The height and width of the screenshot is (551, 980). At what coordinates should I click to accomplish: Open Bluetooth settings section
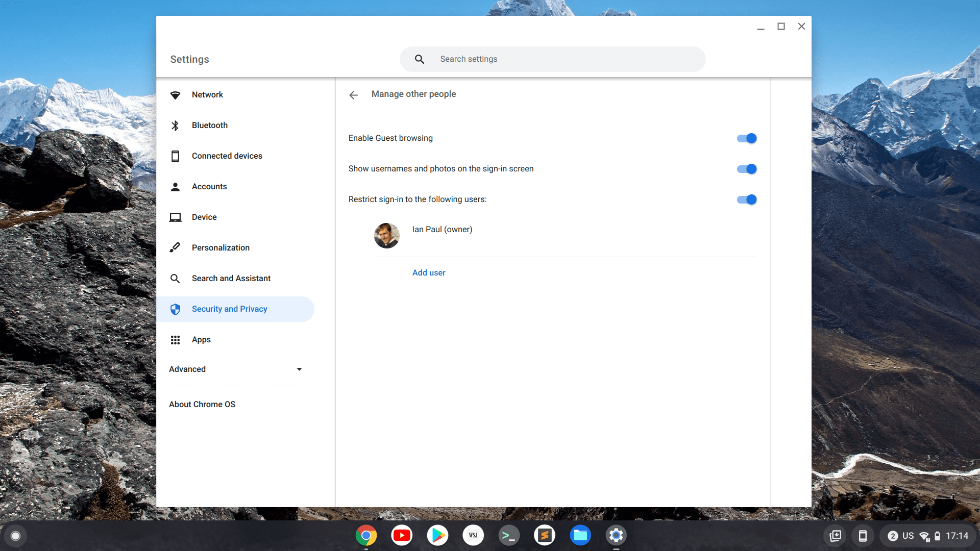(235, 126)
